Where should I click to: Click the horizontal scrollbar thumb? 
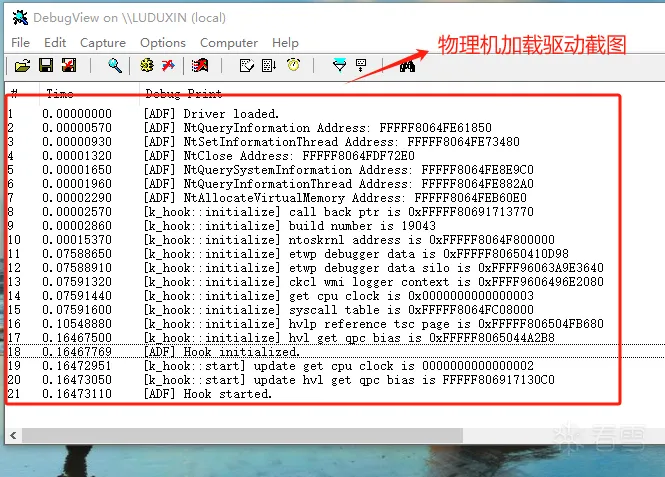pos(242,435)
